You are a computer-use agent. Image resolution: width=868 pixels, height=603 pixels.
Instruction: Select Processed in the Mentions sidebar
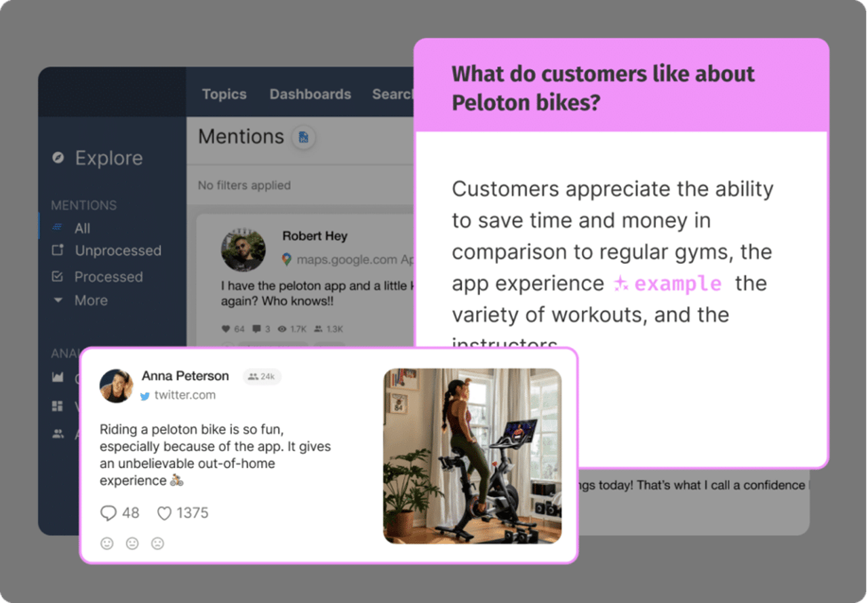click(x=108, y=277)
